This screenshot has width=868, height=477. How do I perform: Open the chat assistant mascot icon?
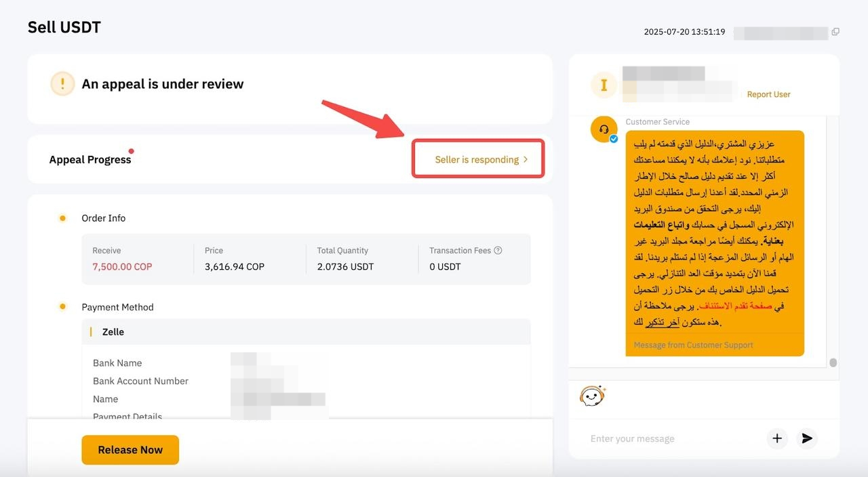point(592,396)
